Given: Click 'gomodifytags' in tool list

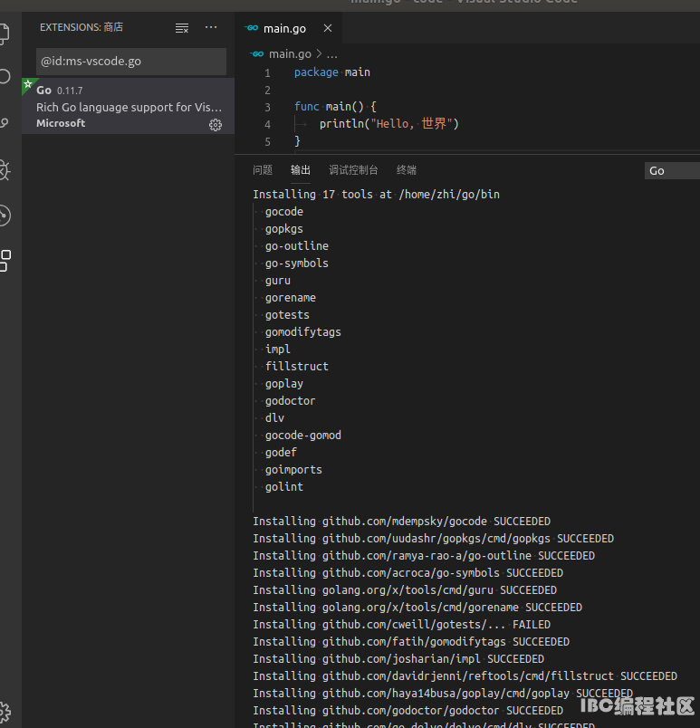Looking at the screenshot, I should click(303, 332).
